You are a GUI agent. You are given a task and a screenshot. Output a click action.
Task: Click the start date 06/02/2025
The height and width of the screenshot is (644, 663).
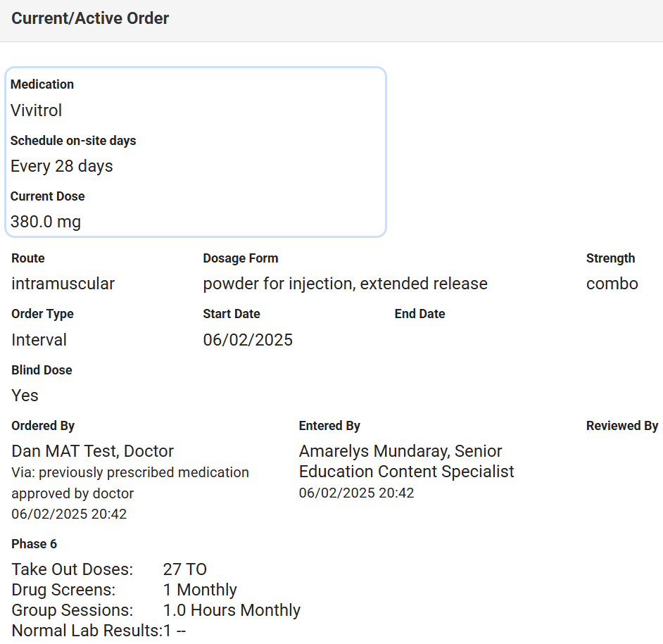pos(248,340)
